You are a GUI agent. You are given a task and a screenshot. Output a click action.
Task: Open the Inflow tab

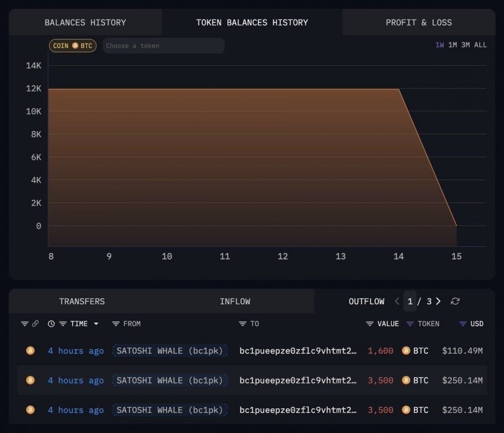pos(235,301)
